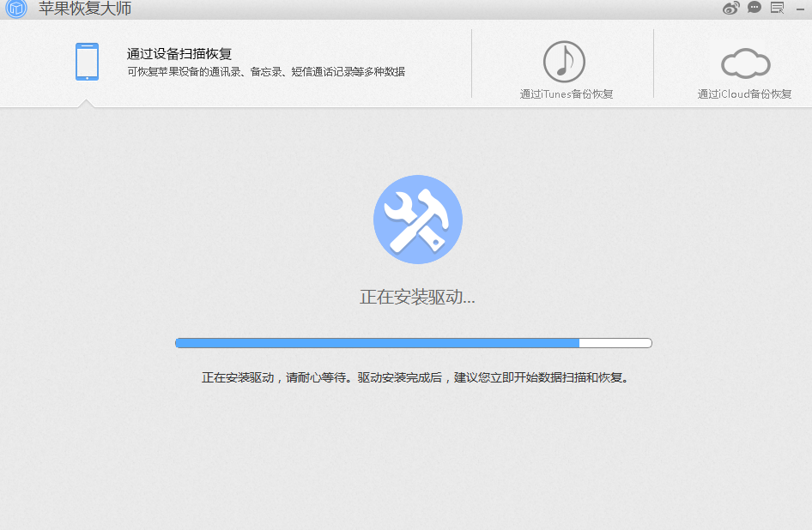Viewport: 812px width, 530px height.
Task: Click the 苹果恢复大师 app logo icon
Action: click(16, 9)
